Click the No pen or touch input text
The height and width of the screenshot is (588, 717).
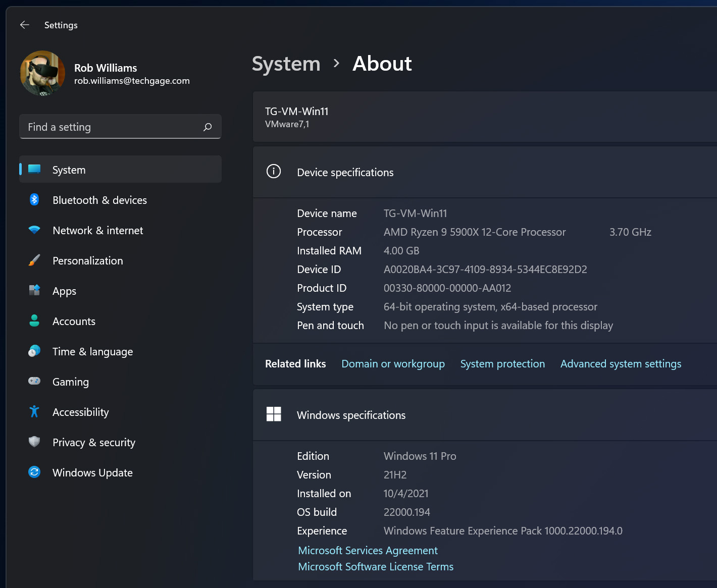(x=498, y=326)
